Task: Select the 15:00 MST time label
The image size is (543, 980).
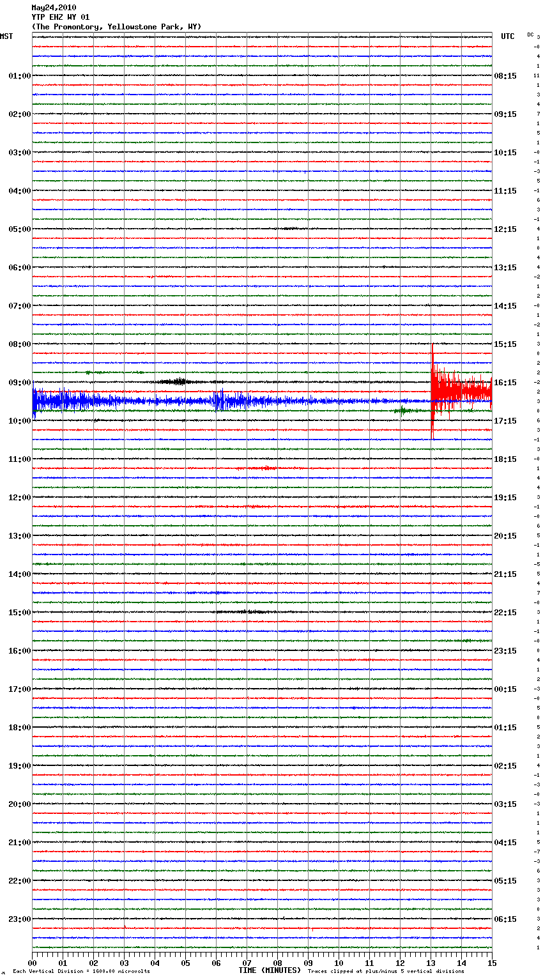Action: 19,613
